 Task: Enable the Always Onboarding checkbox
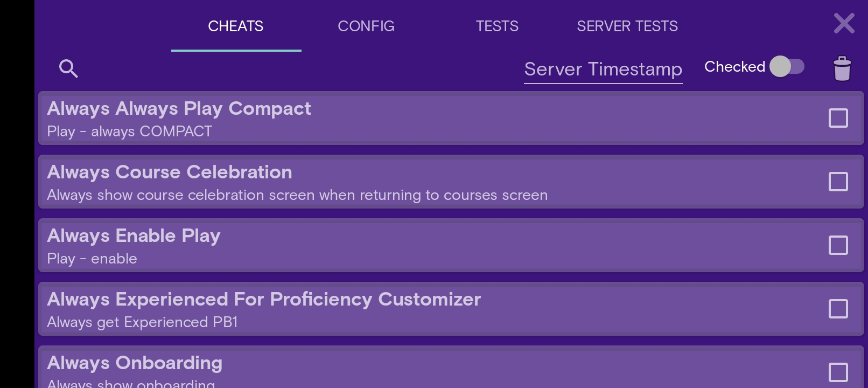838,372
